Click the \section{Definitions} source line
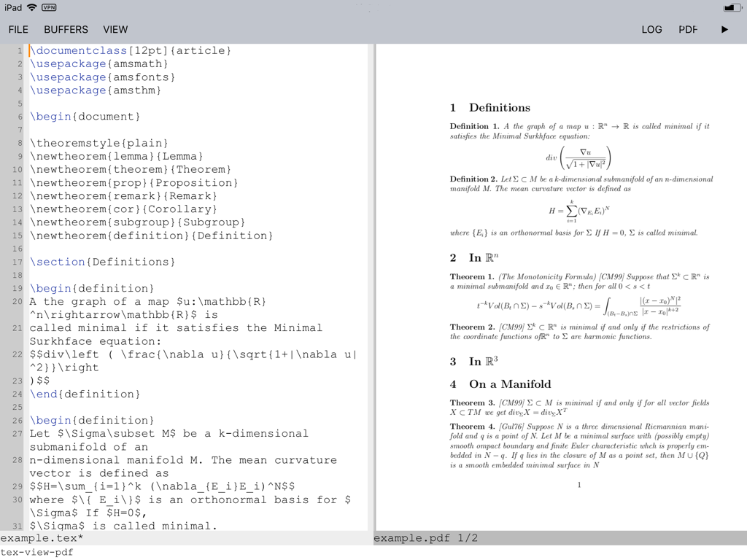Viewport: 747px width, 560px height. coord(102,262)
